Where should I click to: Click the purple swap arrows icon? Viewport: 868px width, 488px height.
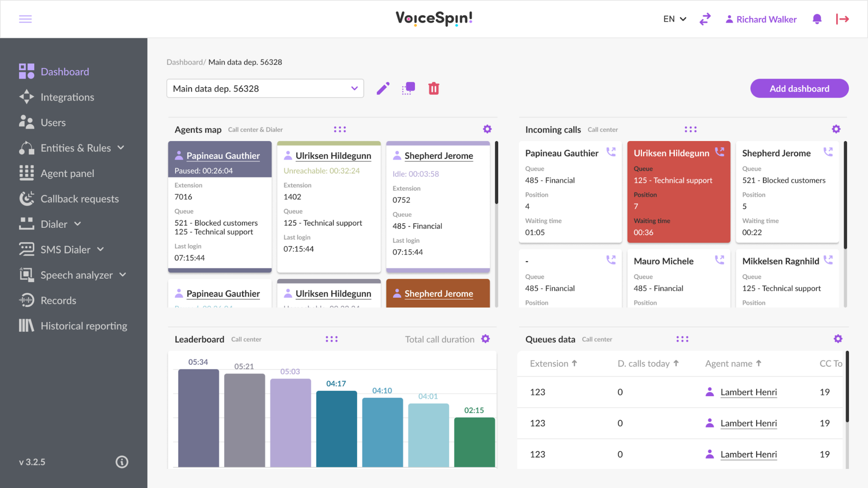pos(705,19)
